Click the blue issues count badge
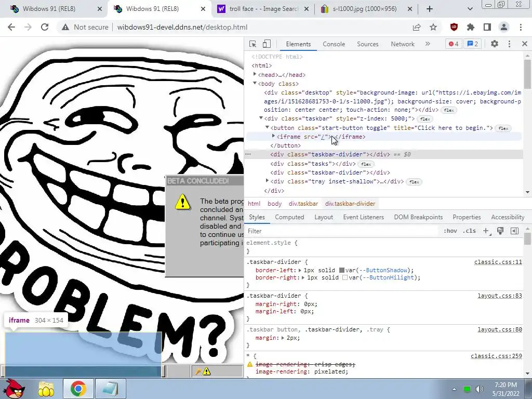The height and width of the screenshot is (399, 532). (473, 44)
